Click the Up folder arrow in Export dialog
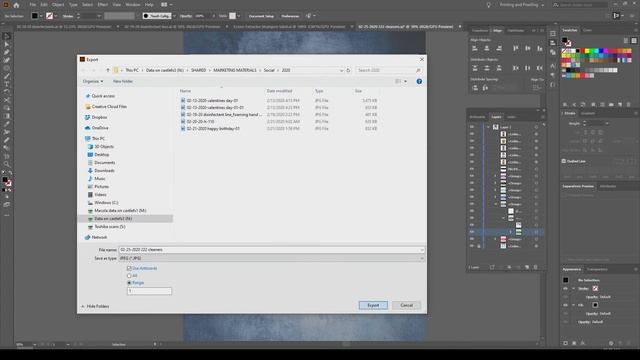 pos(108,70)
